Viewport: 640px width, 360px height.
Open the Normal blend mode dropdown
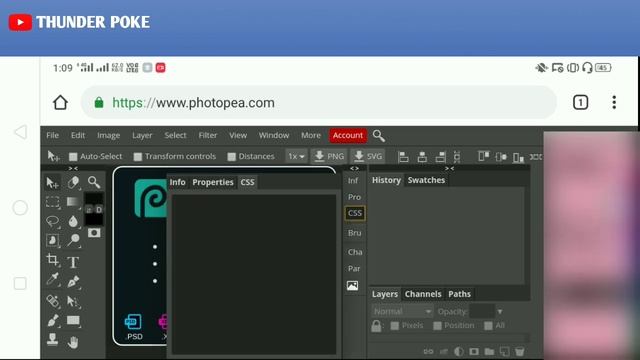pyautogui.click(x=402, y=311)
